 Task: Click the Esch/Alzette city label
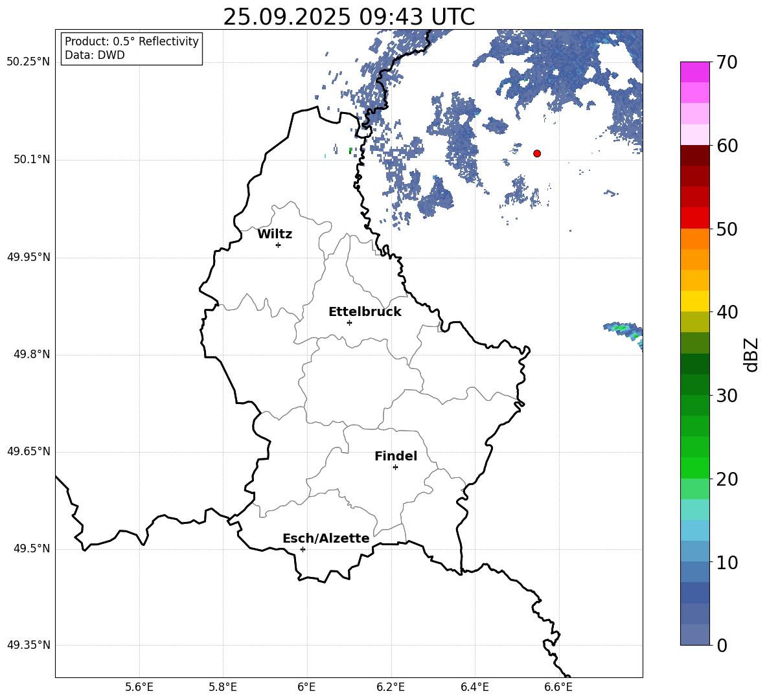click(326, 538)
